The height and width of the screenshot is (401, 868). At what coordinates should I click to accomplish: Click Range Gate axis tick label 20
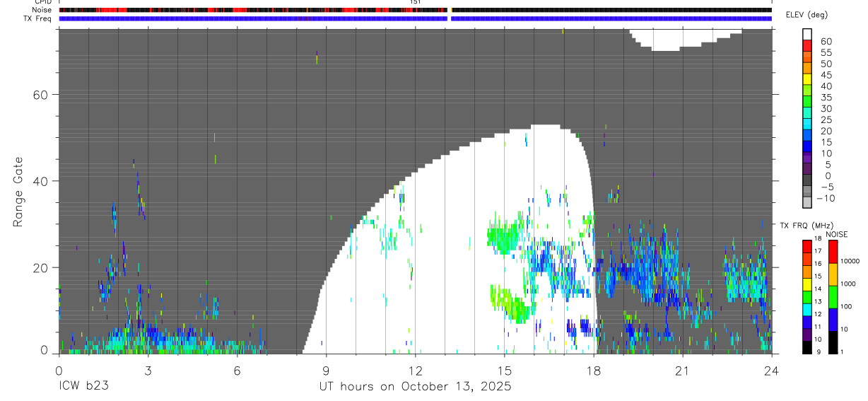(x=40, y=267)
